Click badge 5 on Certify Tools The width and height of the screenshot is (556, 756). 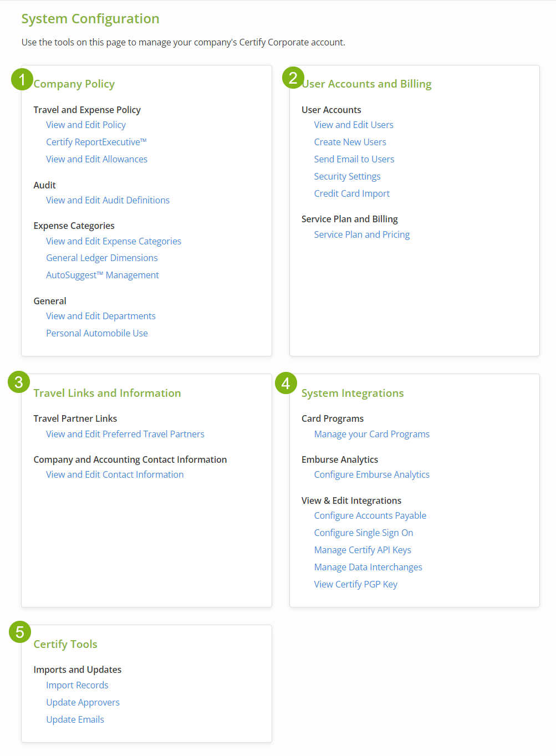(x=20, y=632)
